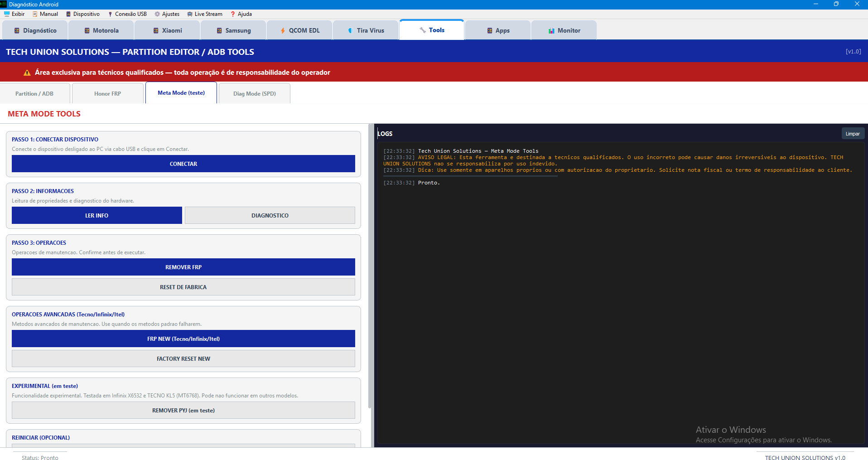Viewport: 868px width, 460px height.
Task: Click the shield icon on Tira Virus tab
Action: 350,31
